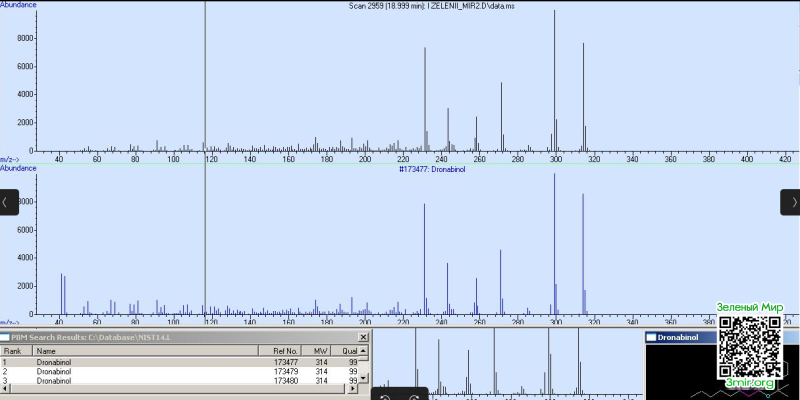800x400 pixels.
Task: Select rank 3 Dronabinol with ref 173480
Action: [x=179, y=381]
